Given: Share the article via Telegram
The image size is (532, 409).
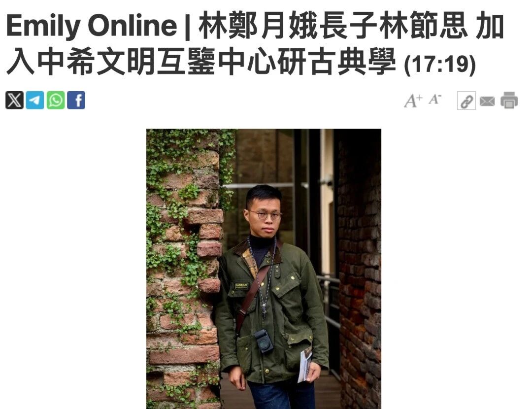Looking at the screenshot, I should (35, 100).
